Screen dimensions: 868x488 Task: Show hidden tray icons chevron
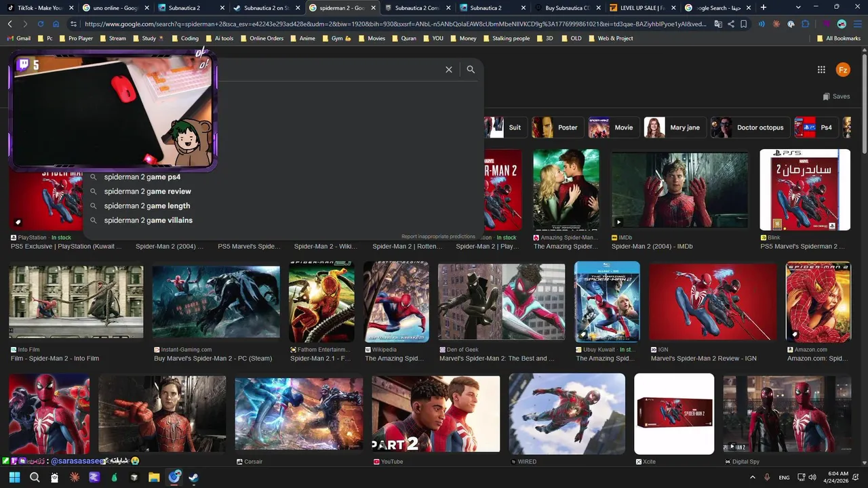tap(751, 477)
